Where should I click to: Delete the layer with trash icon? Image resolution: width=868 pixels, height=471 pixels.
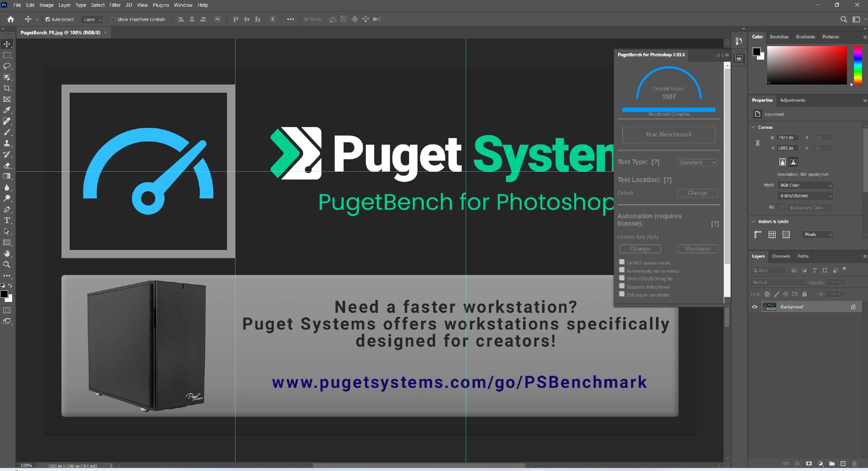854,464
